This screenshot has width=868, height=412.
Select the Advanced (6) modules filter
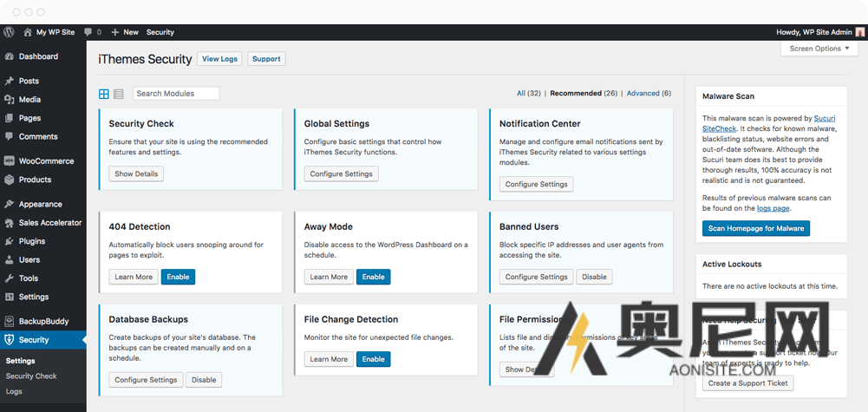(649, 93)
